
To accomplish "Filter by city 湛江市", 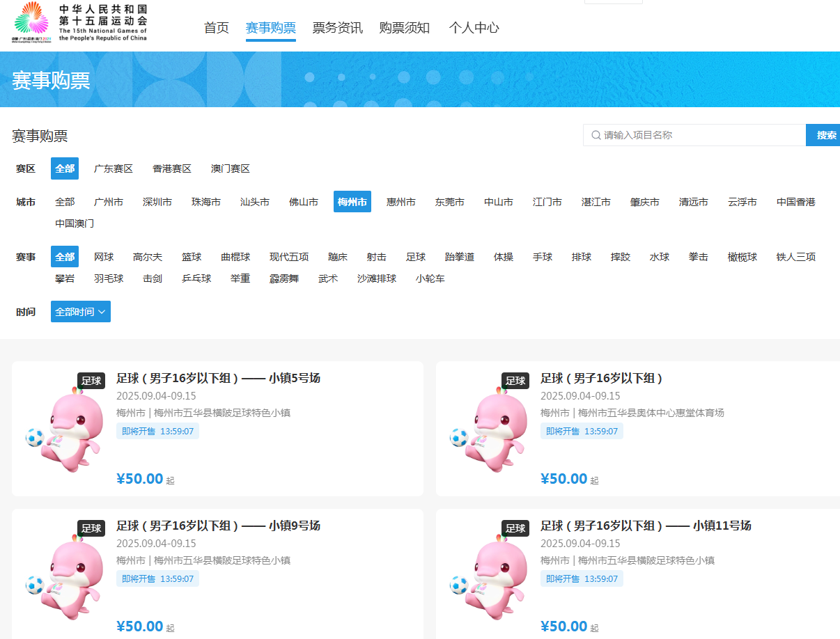I will pos(596,202).
